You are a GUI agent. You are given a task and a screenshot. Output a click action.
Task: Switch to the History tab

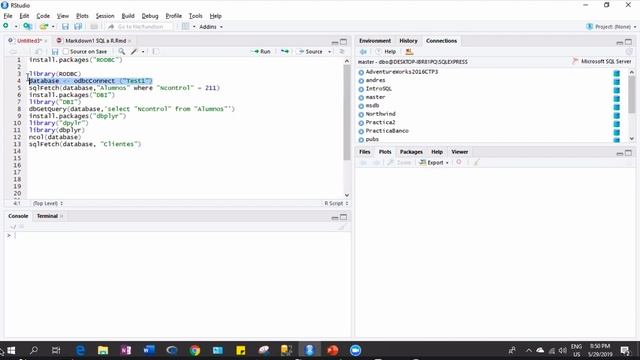(408, 41)
